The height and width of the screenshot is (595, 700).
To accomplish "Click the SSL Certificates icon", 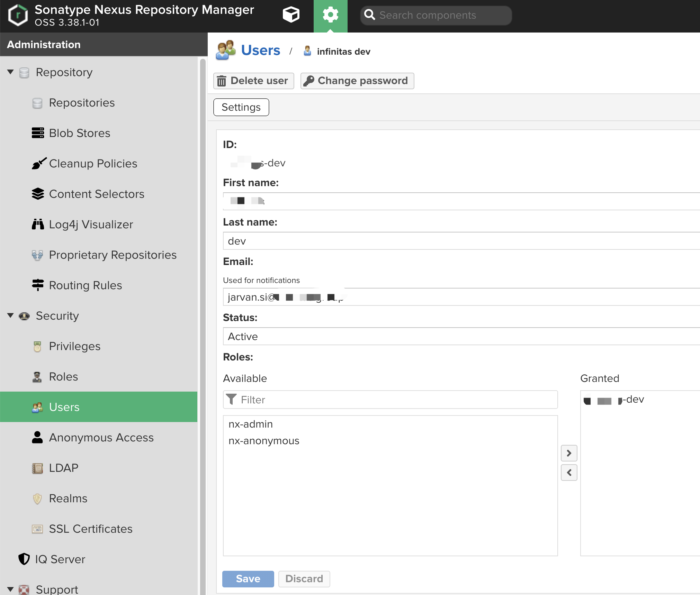I will coord(37,529).
